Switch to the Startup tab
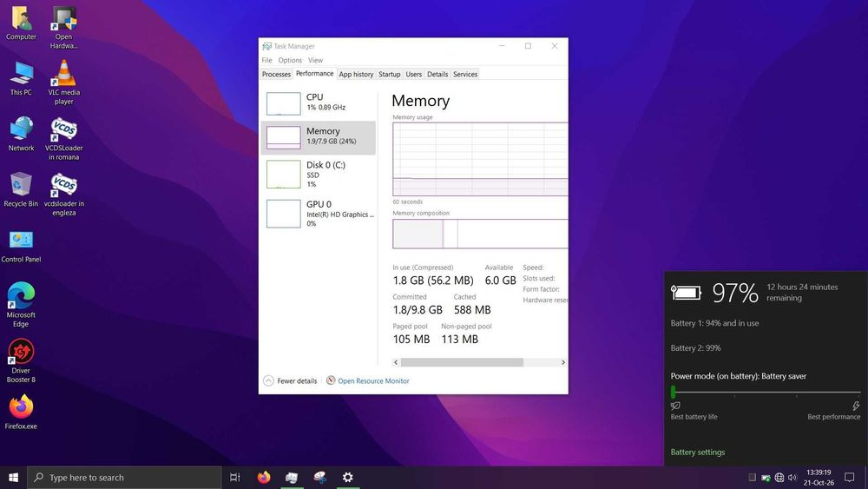Viewport: 868px width, 489px height. [389, 74]
